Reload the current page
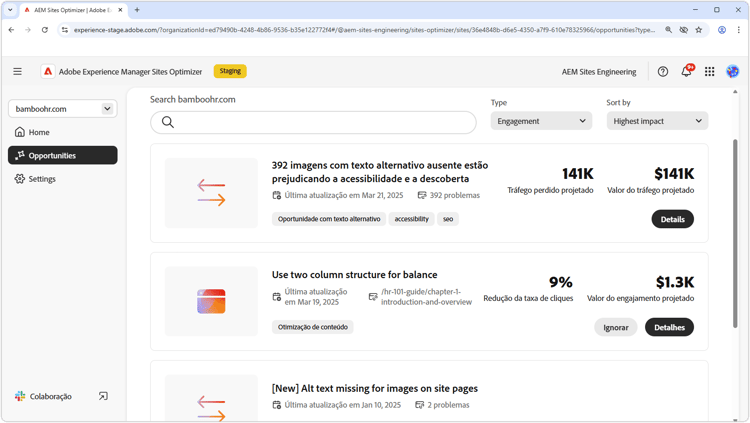Viewport: 750px width, 423px height. point(44,30)
